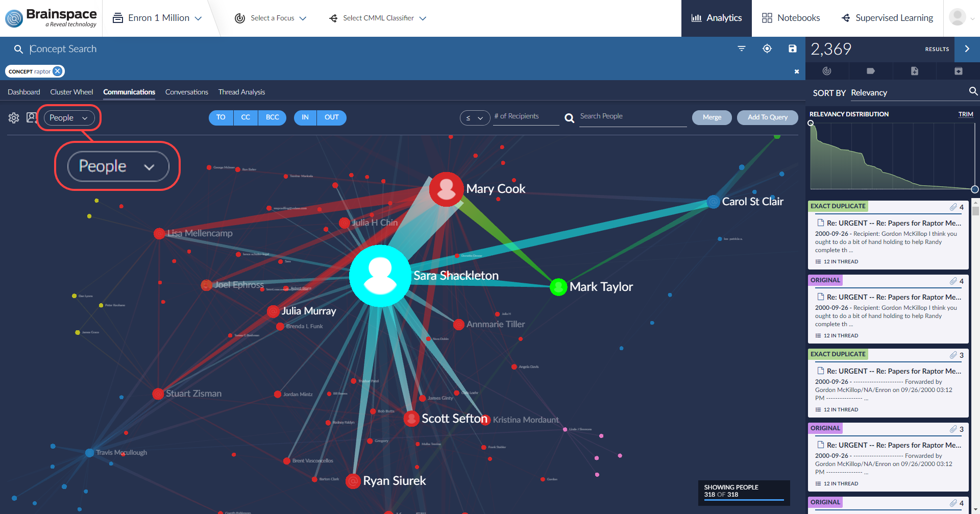Open the less-than-or-equal comparison dropdown

[475, 118]
